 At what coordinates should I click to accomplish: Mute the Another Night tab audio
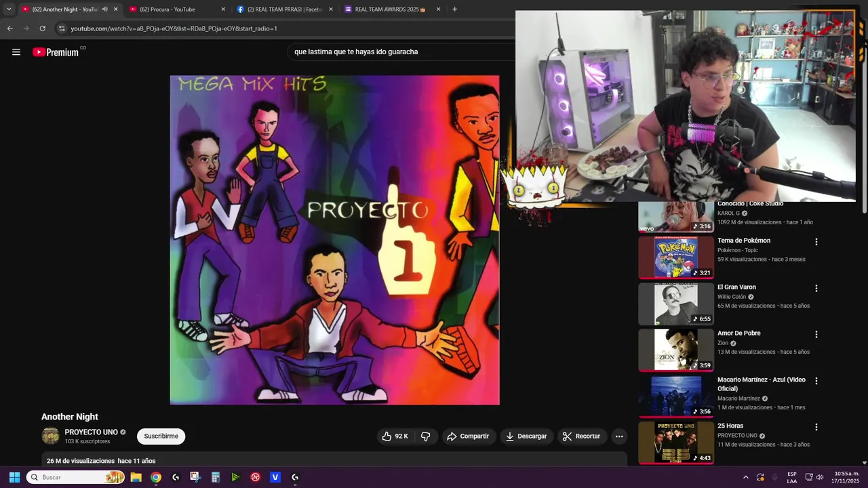point(104,9)
